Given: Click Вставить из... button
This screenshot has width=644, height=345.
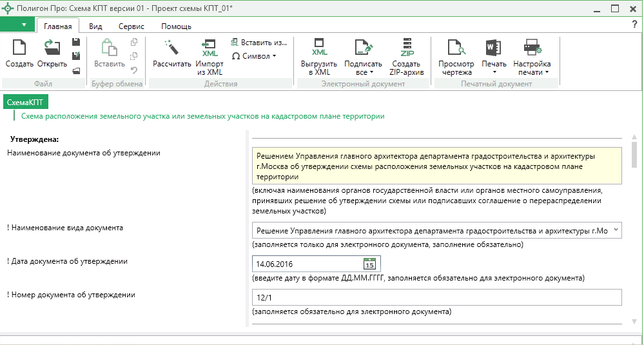Looking at the screenshot, I should point(259,43).
